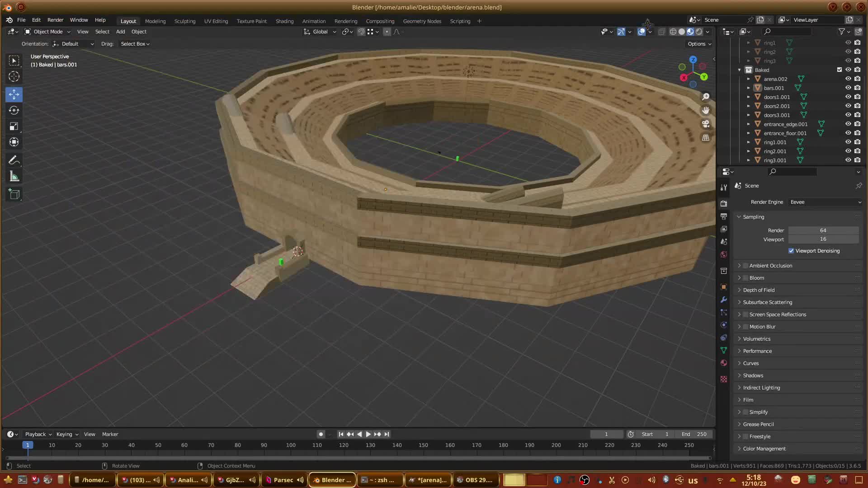Open the Modifier properties wrench tab
Viewport: 868px width, 488px height.
pyautogui.click(x=724, y=300)
